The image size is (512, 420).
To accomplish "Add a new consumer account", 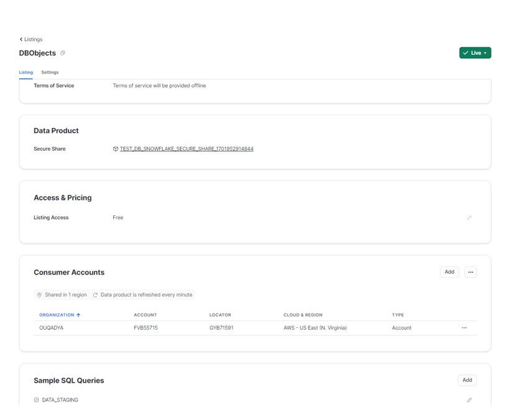I will (x=449, y=272).
